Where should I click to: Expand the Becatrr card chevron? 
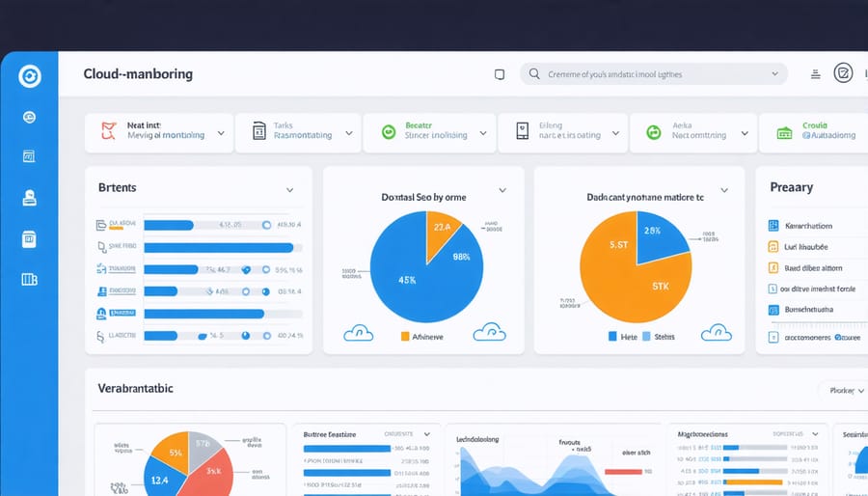click(483, 133)
